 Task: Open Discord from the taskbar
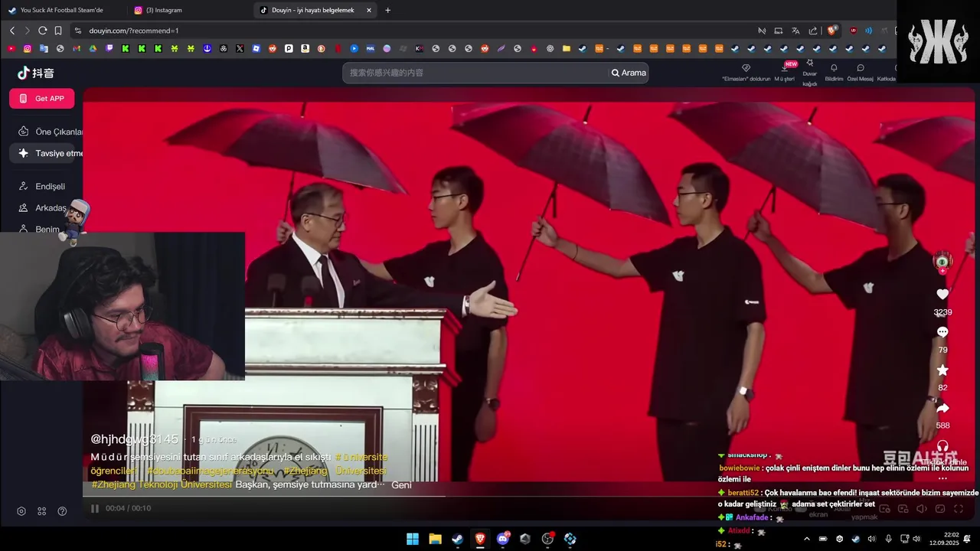click(502, 539)
